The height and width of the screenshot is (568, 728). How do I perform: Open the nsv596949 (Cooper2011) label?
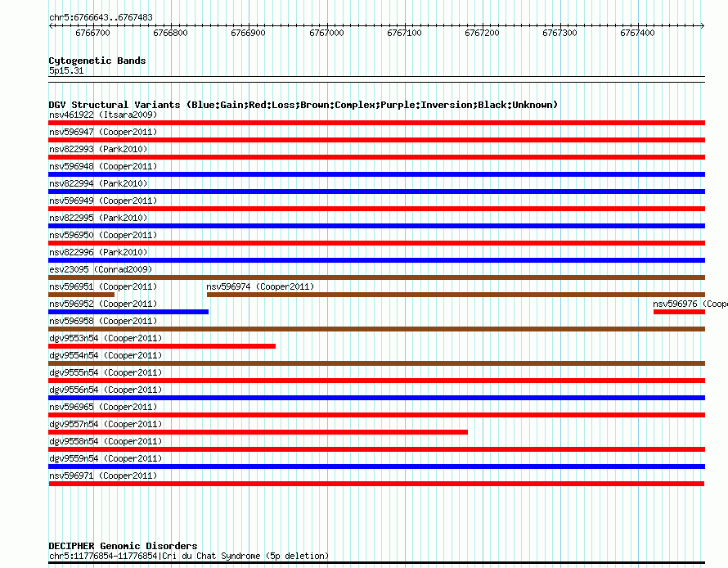coord(103,201)
